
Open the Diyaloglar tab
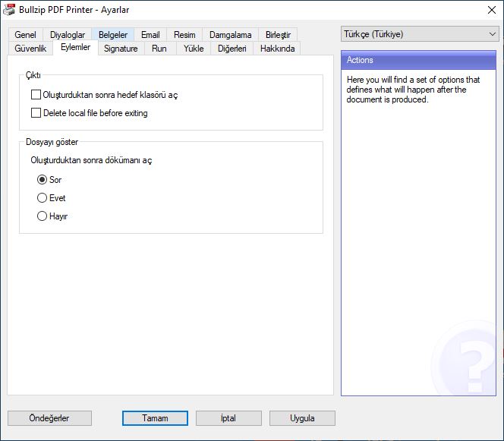coord(68,35)
